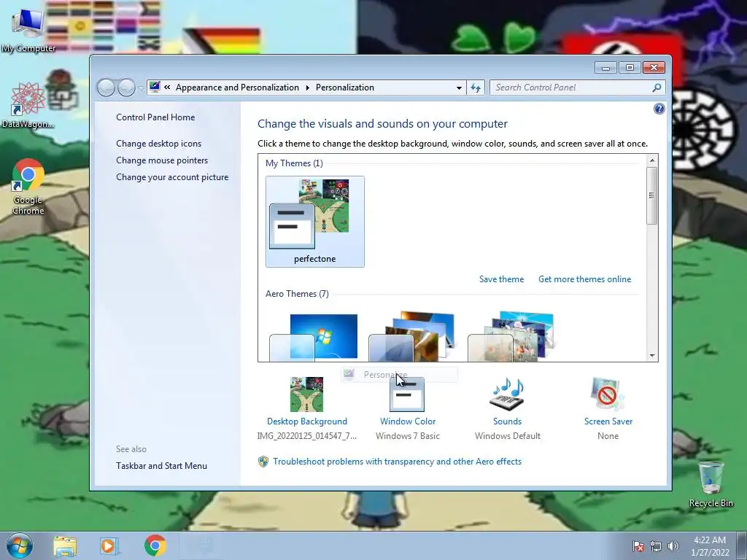Open My Computer desktop icon
The height and width of the screenshot is (560, 747).
click(28, 29)
